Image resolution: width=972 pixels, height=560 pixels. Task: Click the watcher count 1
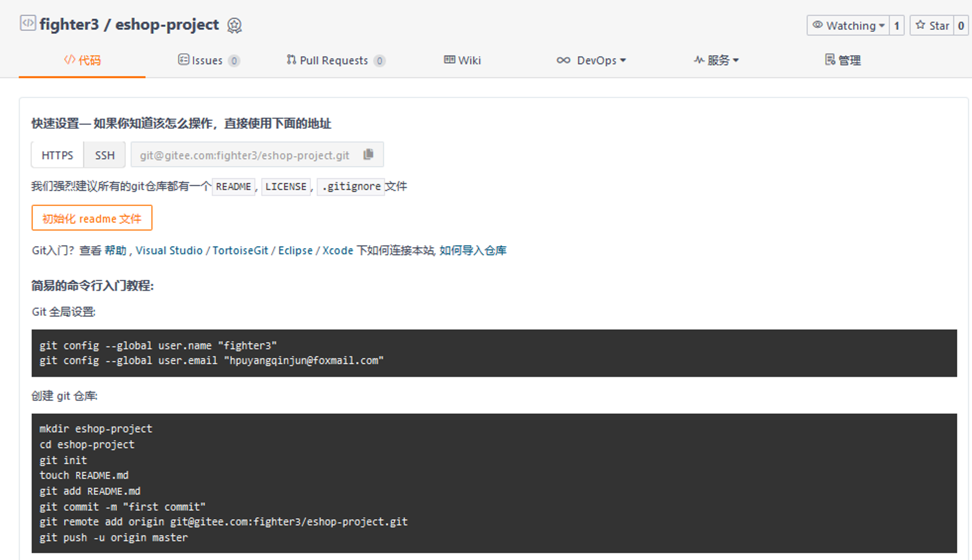tap(897, 25)
